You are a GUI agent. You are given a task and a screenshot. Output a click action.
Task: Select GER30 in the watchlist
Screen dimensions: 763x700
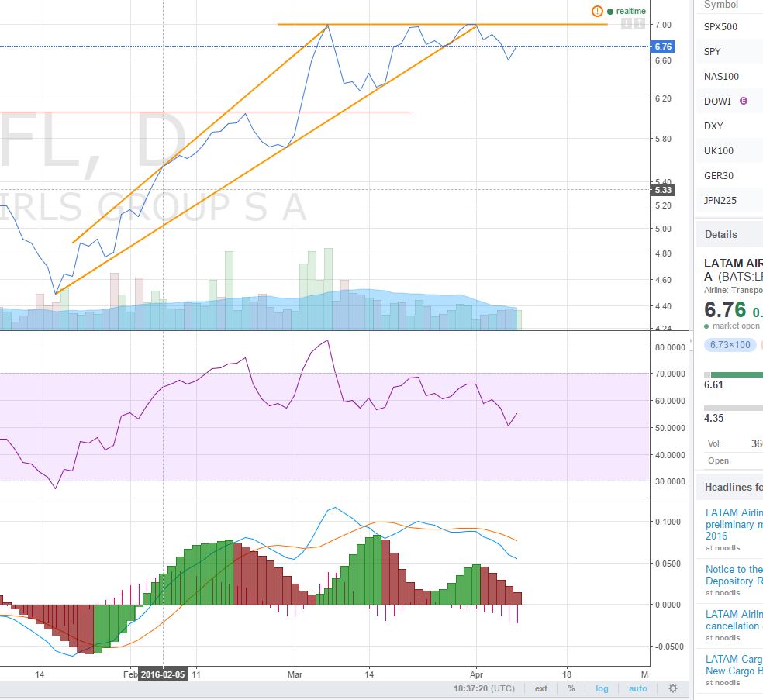click(730, 176)
